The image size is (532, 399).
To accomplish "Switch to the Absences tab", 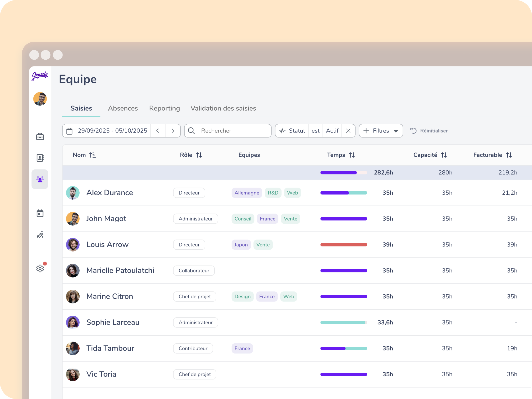I will (123, 108).
